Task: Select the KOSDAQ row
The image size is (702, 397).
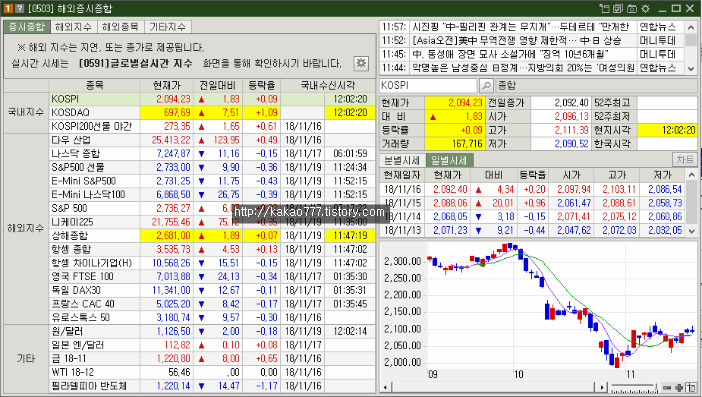Action: pos(212,112)
